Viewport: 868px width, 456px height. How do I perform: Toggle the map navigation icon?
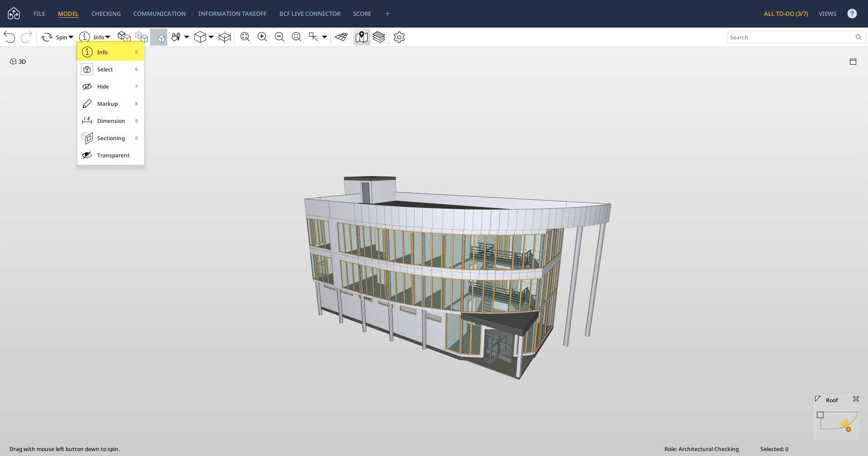[362, 37]
